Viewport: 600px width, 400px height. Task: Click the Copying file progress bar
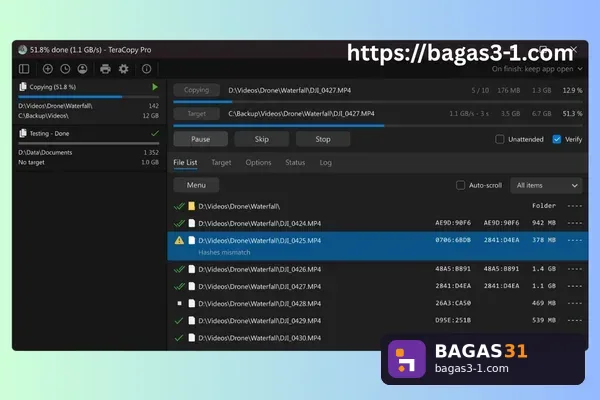click(378, 102)
